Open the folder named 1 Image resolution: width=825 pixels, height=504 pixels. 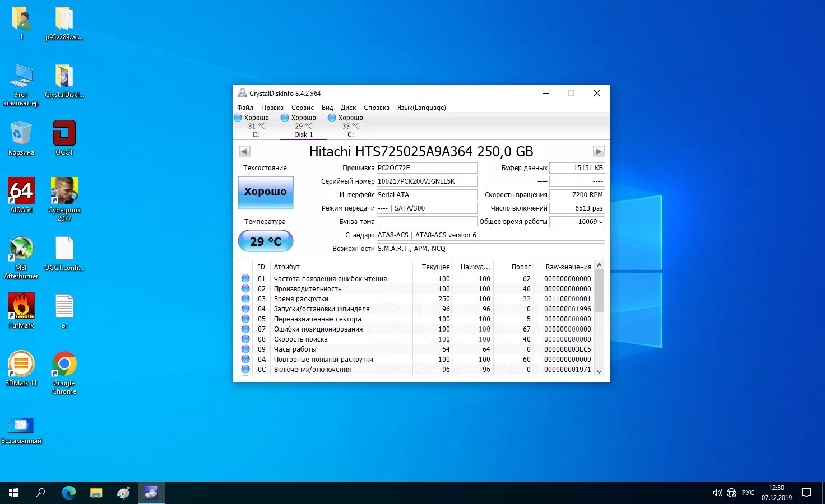21,22
